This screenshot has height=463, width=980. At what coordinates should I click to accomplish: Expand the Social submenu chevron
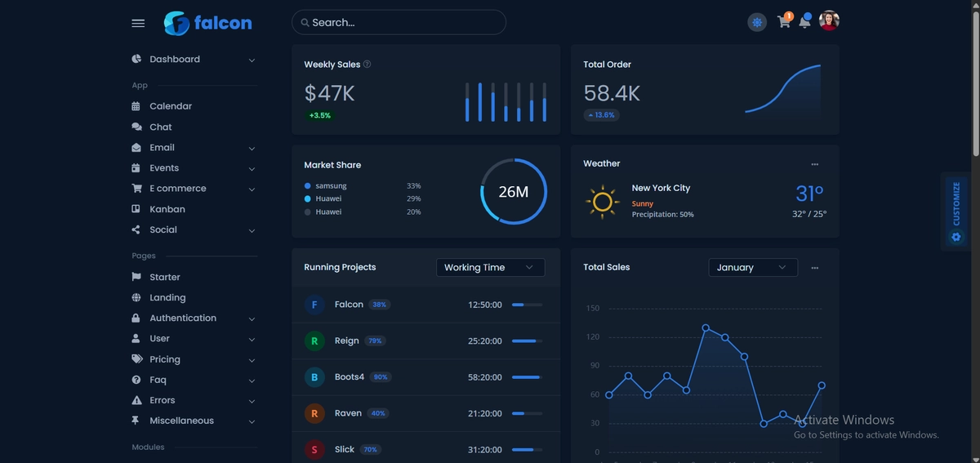252,230
